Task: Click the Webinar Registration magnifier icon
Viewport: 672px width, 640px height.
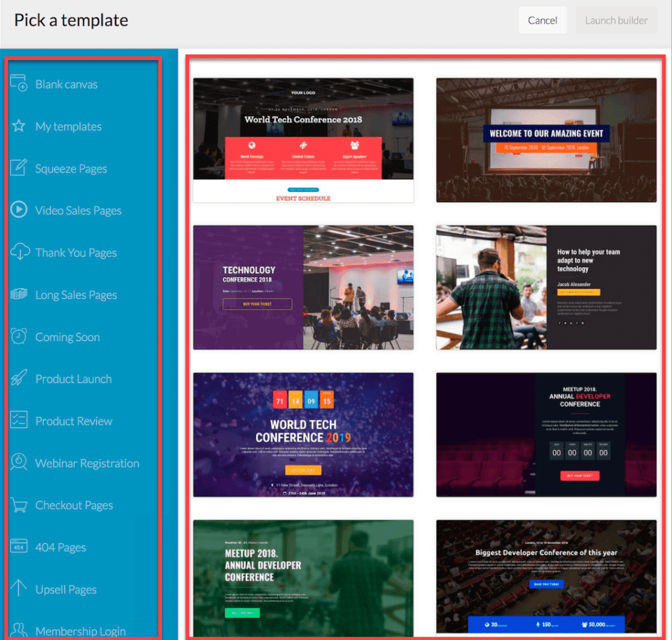Action: click(x=19, y=462)
